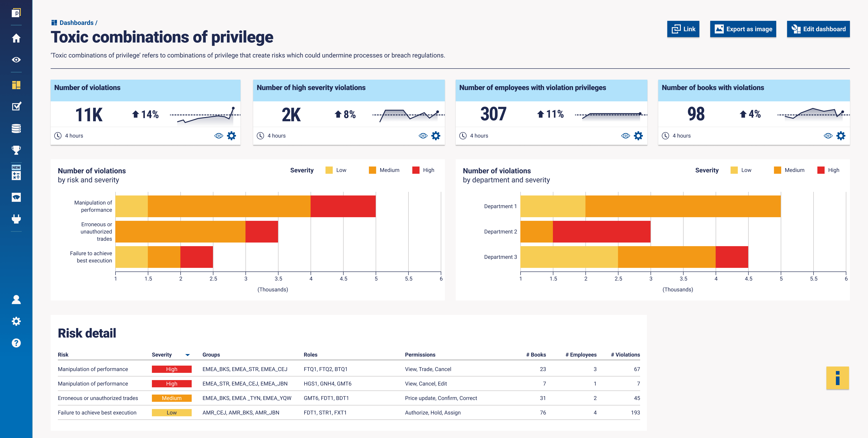This screenshot has height=438, width=868.
Task: Click the Export as image button
Action: [x=743, y=29]
